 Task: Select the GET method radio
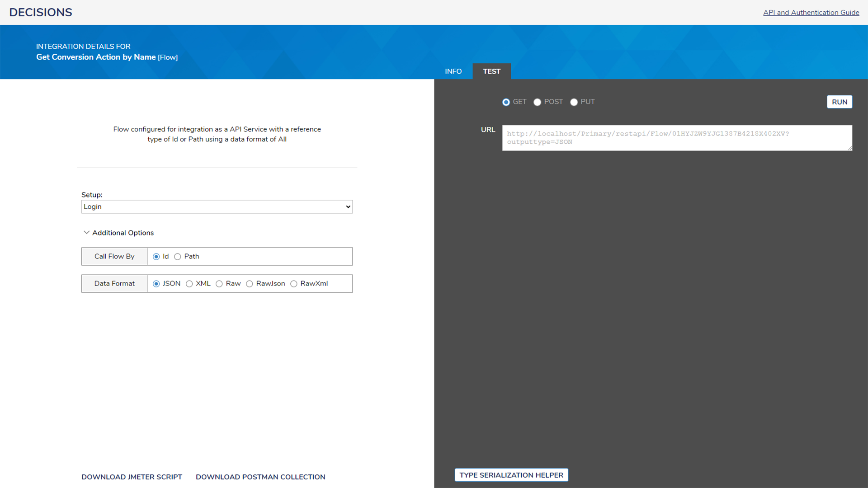(x=506, y=102)
